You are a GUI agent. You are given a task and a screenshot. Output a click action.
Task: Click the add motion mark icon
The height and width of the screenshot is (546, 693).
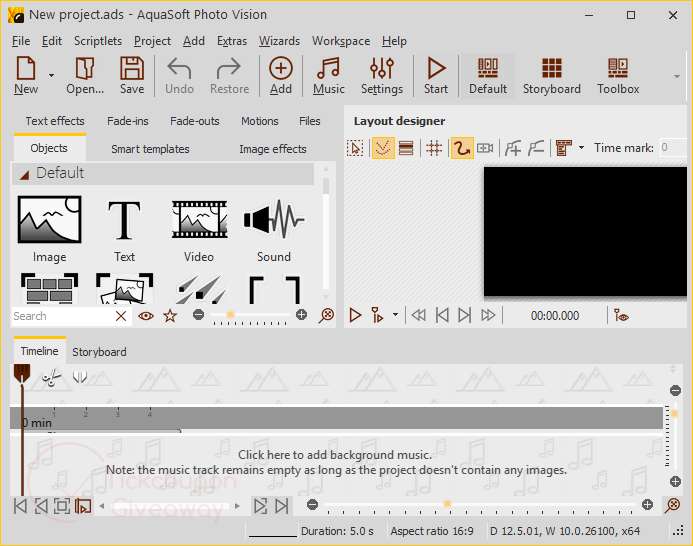click(513, 148)
